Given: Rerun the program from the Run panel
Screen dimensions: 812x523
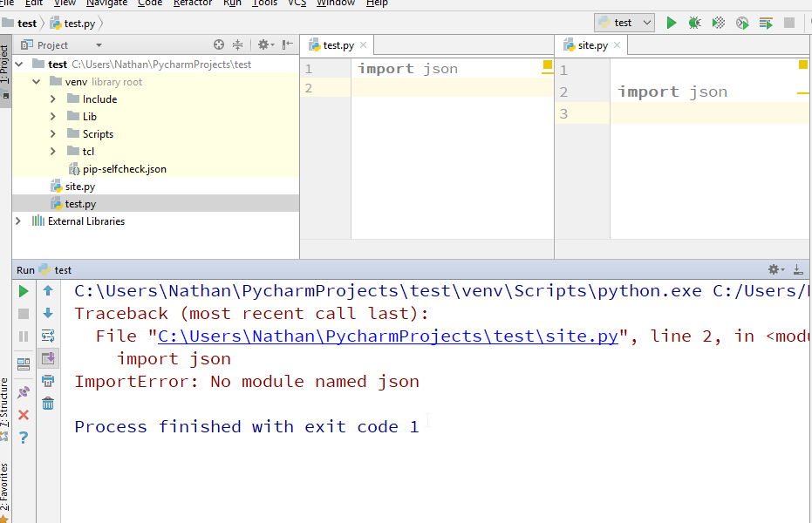Looking at the screenshot, I should (24, 291).
